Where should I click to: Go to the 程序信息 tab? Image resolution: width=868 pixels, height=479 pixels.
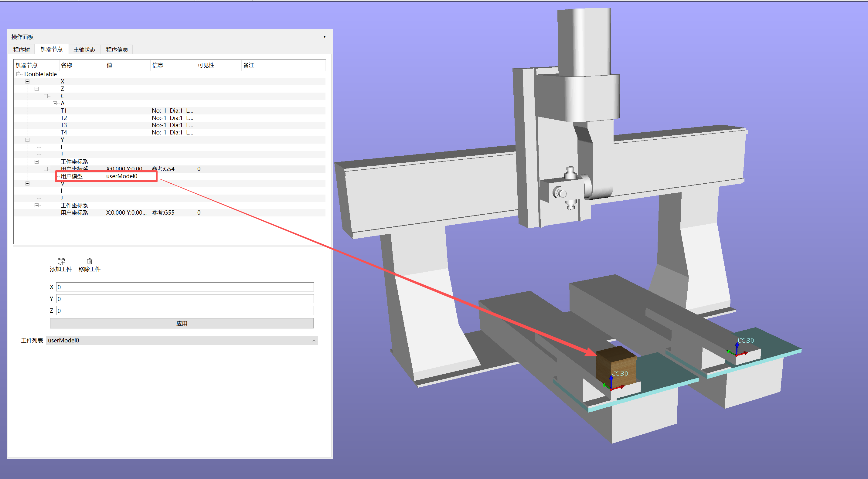click(x=117, y=49)
